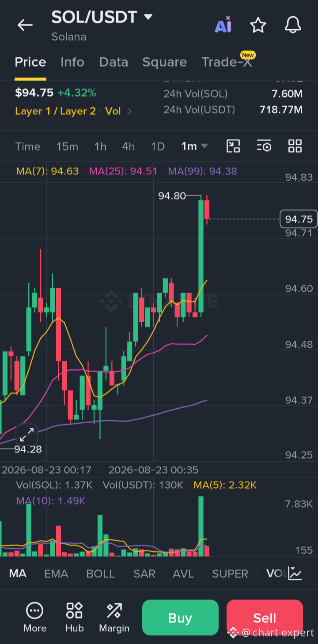Tap the 24h Vol(USDT) 718.77M value
318x644 pixels.
tap(281, 109)
